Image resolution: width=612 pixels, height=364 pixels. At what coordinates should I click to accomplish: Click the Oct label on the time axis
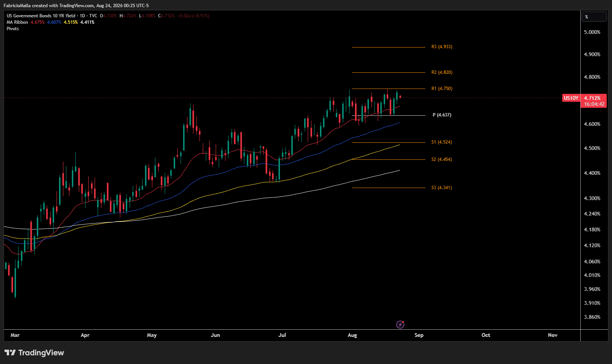(486, 335)
